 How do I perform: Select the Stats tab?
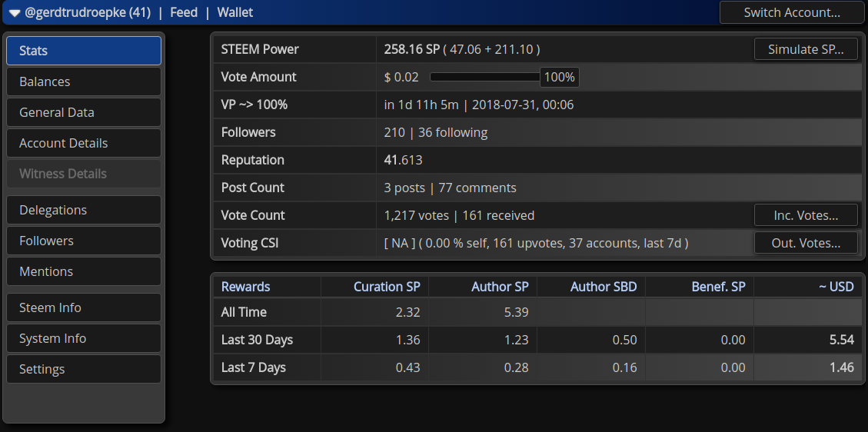pyautogui.click(x=84, y=51)
